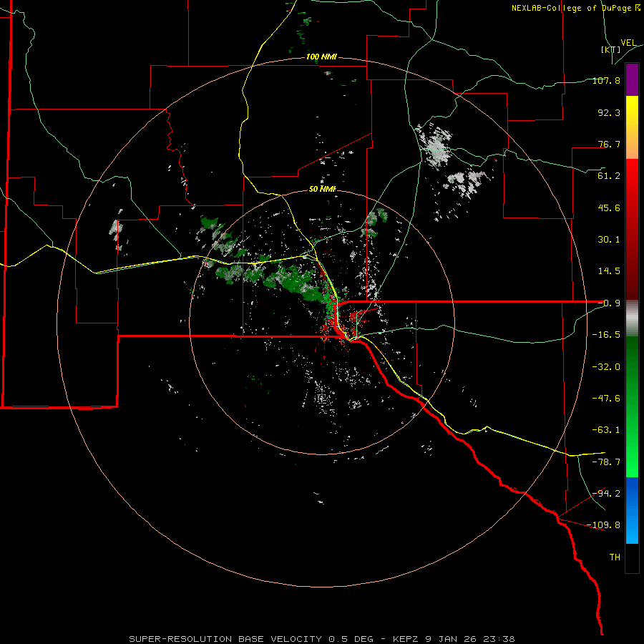This screenshot has width=644, height=644.
Task: Click the blue segment of the color bar
Action: tap(632, 510)
